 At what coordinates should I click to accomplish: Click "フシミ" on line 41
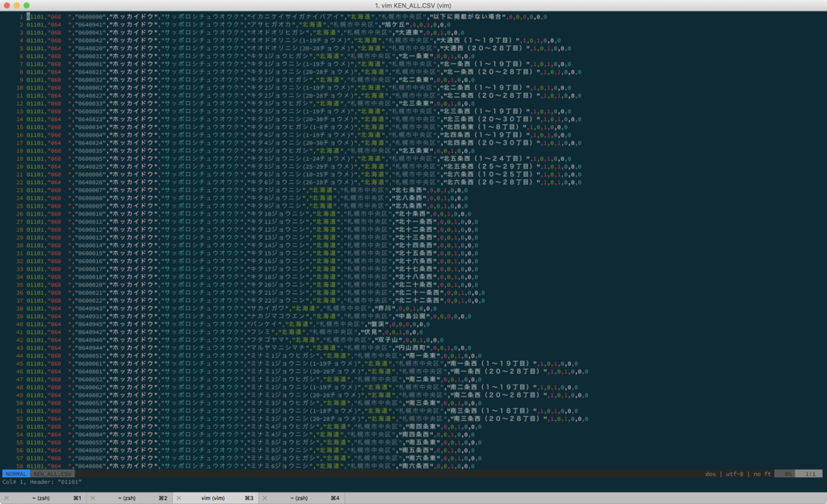[x=261, y=332]
